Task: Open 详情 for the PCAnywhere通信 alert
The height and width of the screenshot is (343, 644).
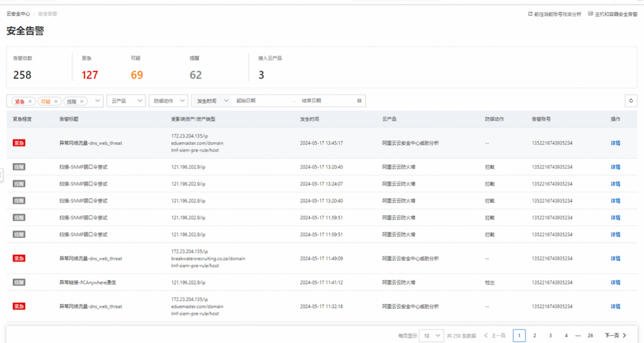Action: (615, 282)
